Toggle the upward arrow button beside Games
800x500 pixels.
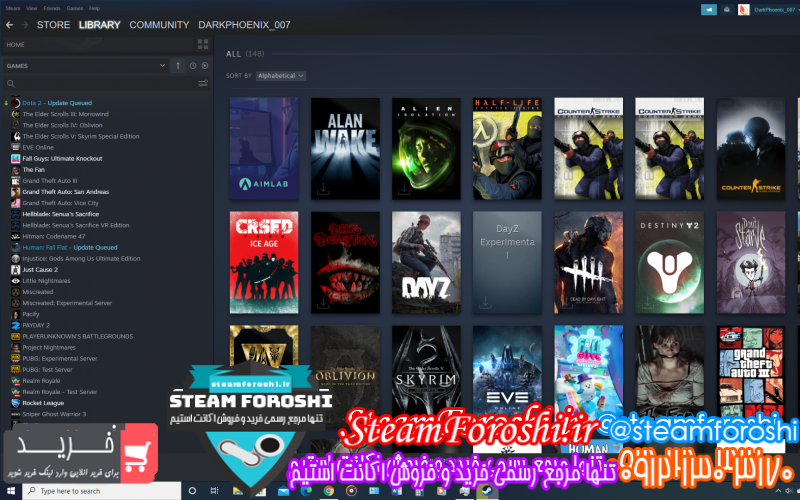[x=179, y=66]
